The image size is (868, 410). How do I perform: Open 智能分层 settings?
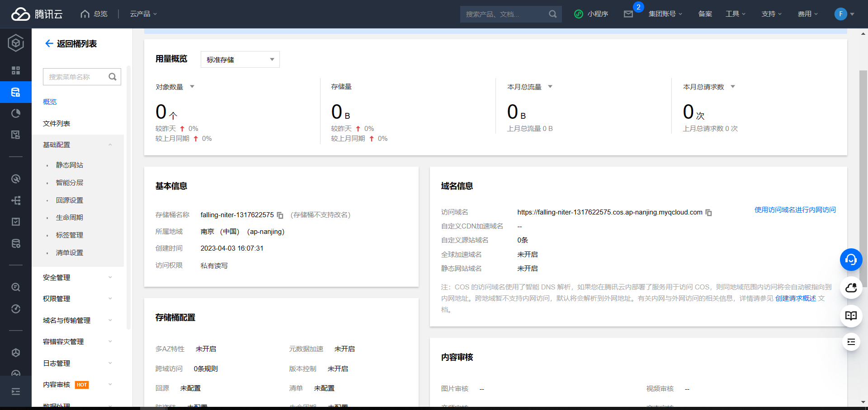[70, 183]
